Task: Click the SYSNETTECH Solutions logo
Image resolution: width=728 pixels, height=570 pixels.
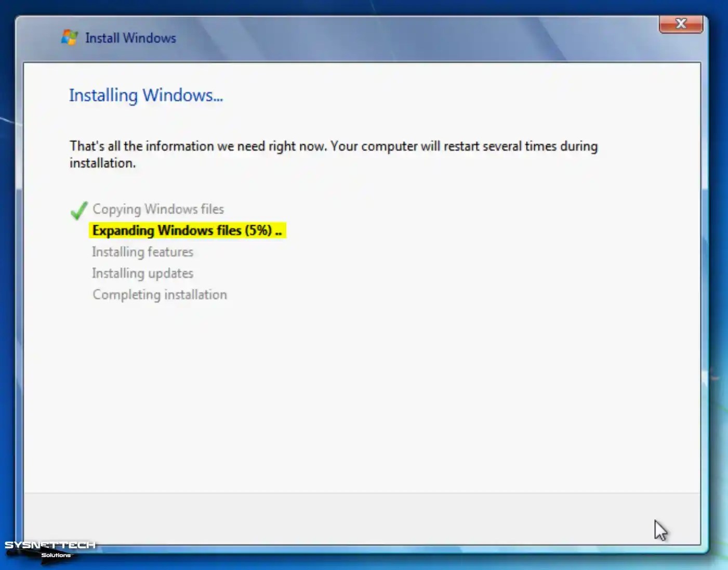Action: pyautogui.click(x=49, y=546)
